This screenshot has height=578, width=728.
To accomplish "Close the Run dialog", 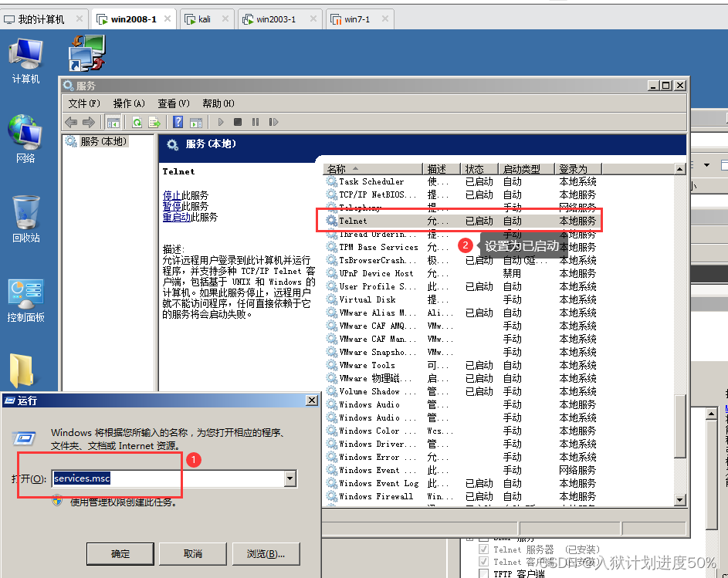I will tap(312, 401).
